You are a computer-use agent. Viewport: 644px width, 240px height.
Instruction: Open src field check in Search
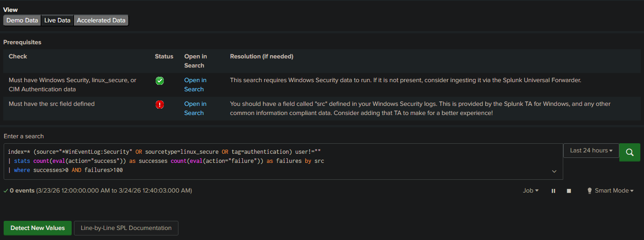pos(195,108)
